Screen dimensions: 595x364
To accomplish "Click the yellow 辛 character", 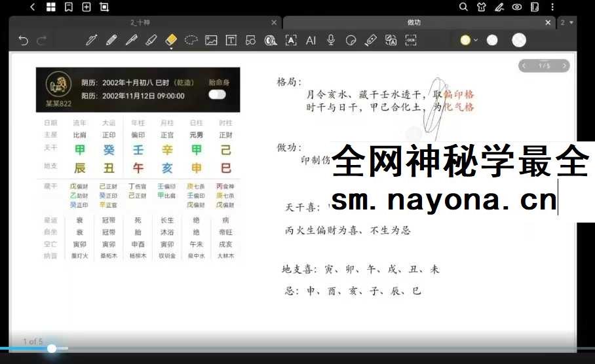I will 167,150.
